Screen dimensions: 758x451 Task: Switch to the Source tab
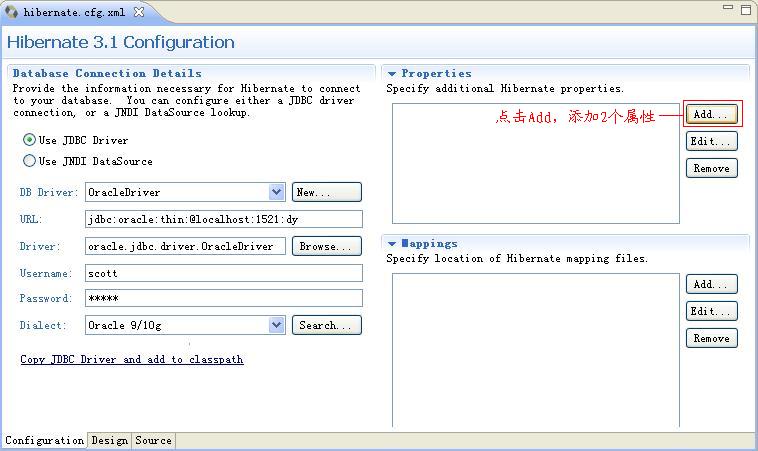[x=153, y=440]
